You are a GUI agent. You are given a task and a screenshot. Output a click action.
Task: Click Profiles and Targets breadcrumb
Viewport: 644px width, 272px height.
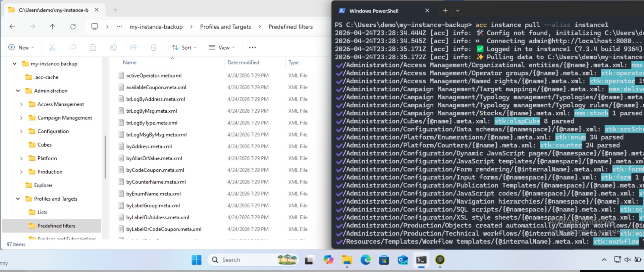[x=225, y=27]
